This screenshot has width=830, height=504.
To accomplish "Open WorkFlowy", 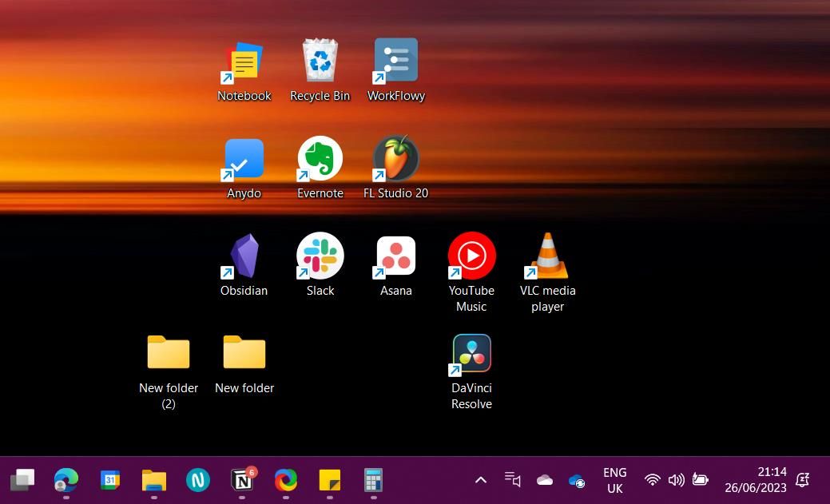I will (x=395, y=59).
